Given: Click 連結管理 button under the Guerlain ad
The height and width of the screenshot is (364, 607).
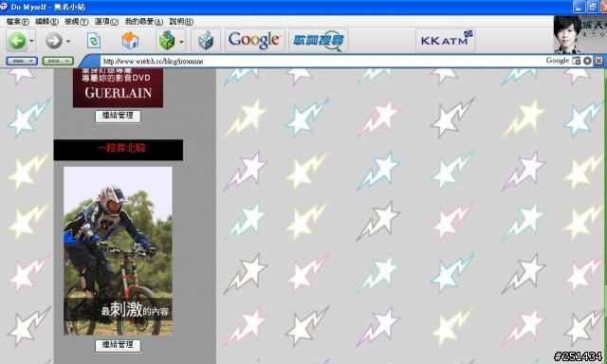Looking at the screenshot, I should (118, 116).
